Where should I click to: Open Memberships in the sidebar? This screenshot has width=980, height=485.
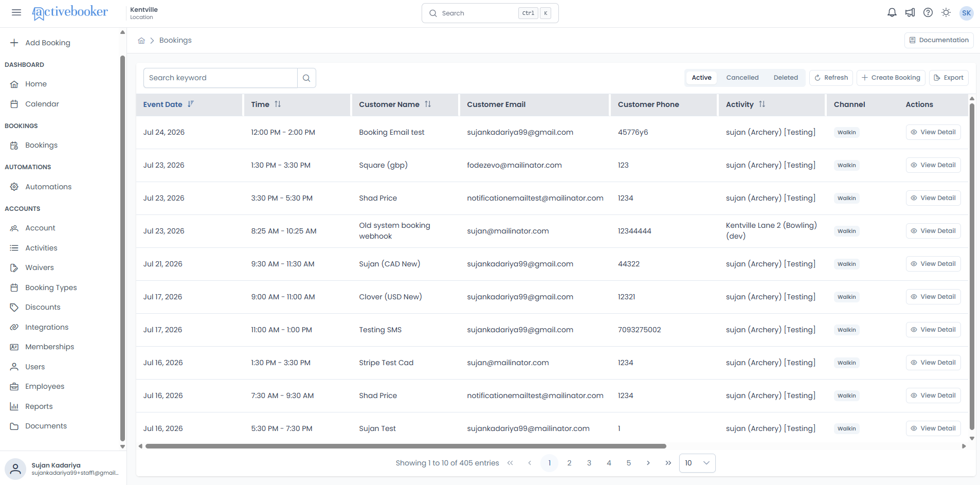pos(49,347)
